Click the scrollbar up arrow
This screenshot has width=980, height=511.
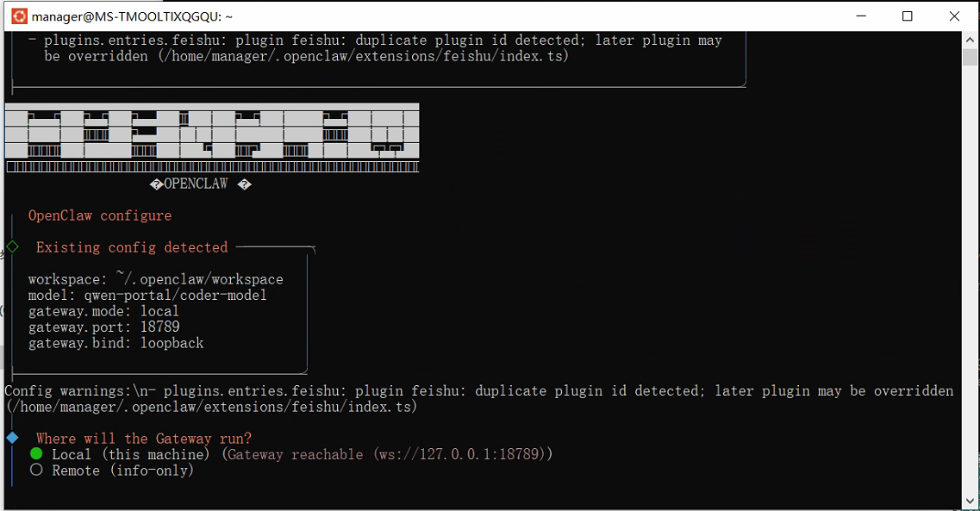(970, 40)
